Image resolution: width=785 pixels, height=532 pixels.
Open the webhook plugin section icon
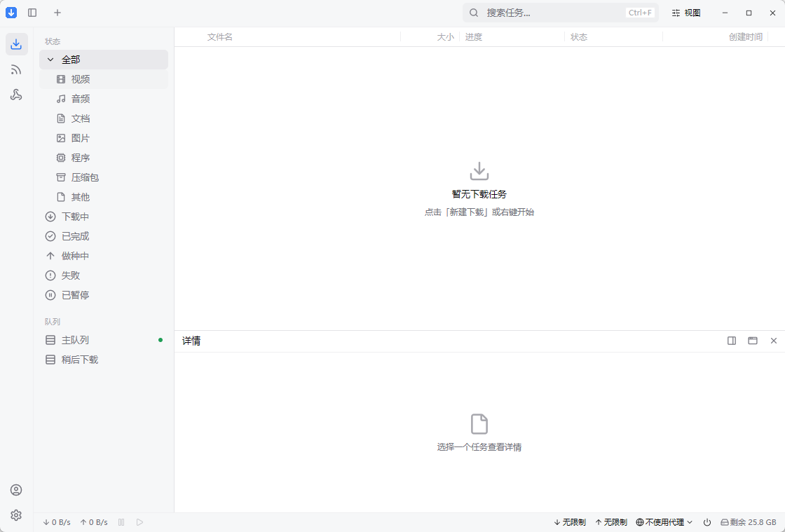[16, 95]
